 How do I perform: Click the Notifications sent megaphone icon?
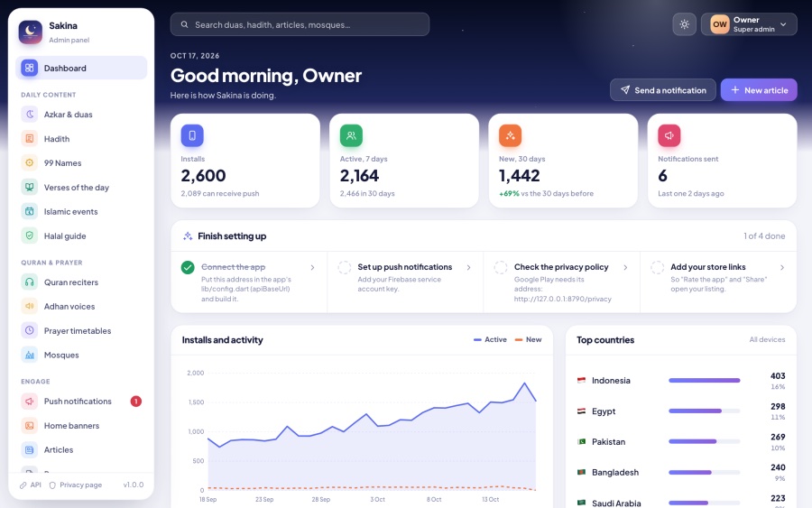click(x=669, y=135)
